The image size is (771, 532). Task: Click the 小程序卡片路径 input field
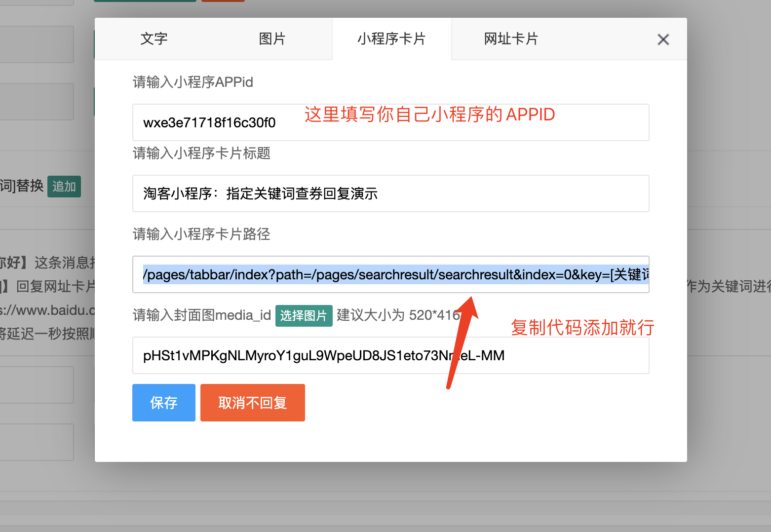click(x=391, y=274)
